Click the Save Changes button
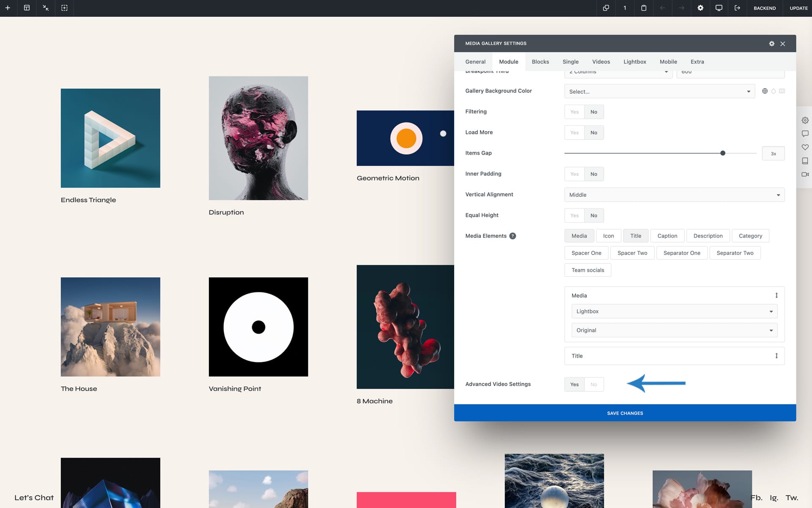This screenshot has width=812, height=508. click(x=625, y=413)
